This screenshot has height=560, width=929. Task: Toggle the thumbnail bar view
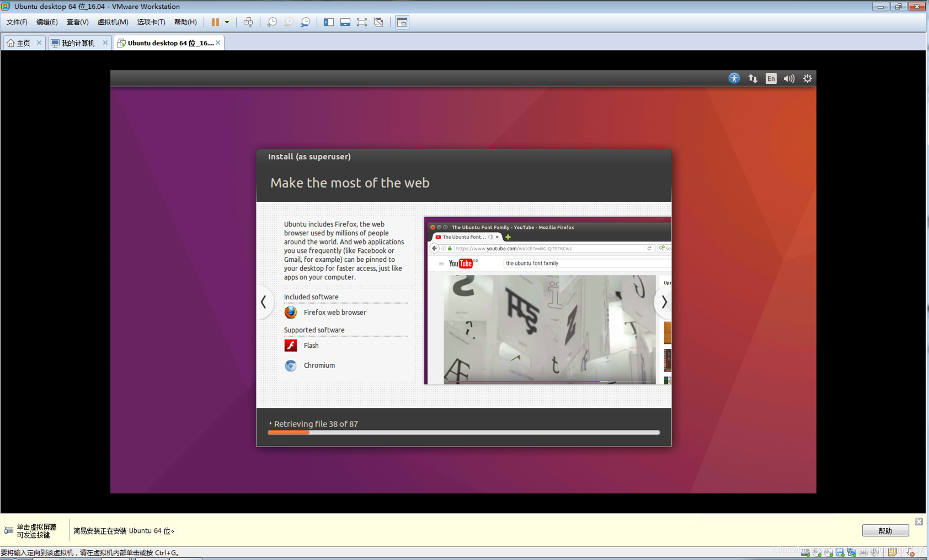point(345,22)
